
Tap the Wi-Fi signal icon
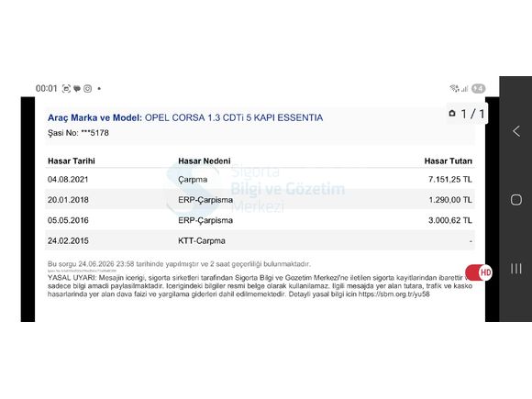point(454,89)
